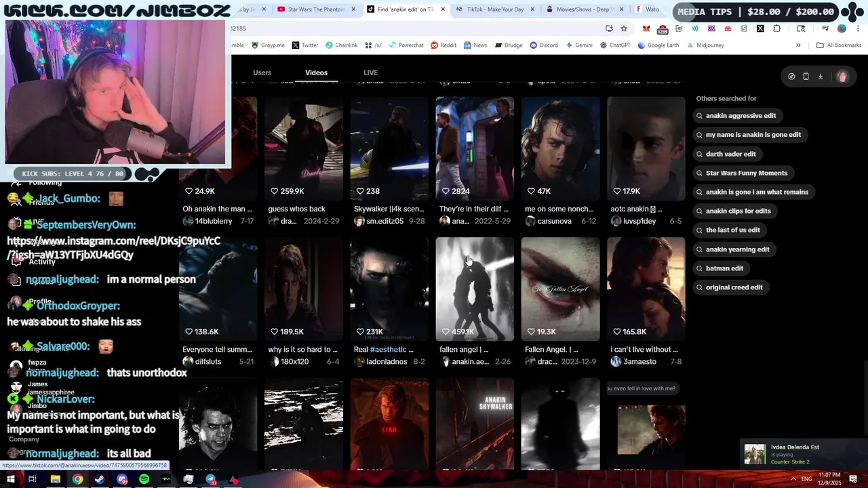Open the 14blublerry creator profile
The image size is (868, 488).
click(x=208, y=221)
